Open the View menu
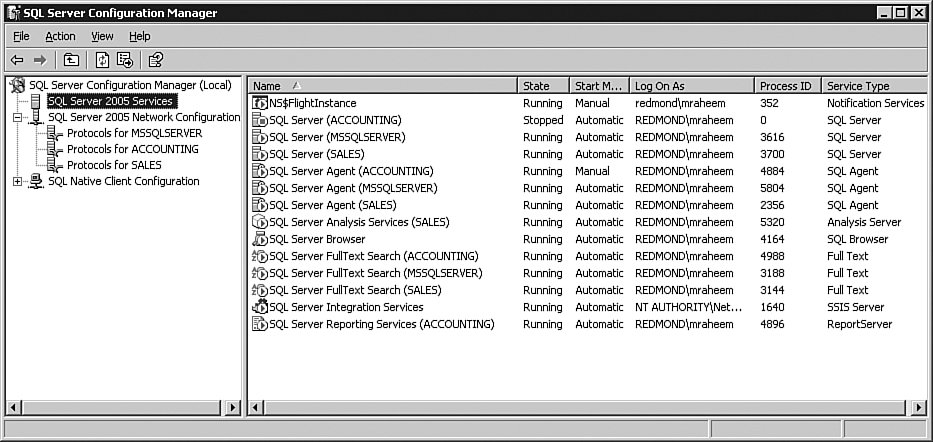The width and height of the screenshot is (933, 442). point(102,36)
